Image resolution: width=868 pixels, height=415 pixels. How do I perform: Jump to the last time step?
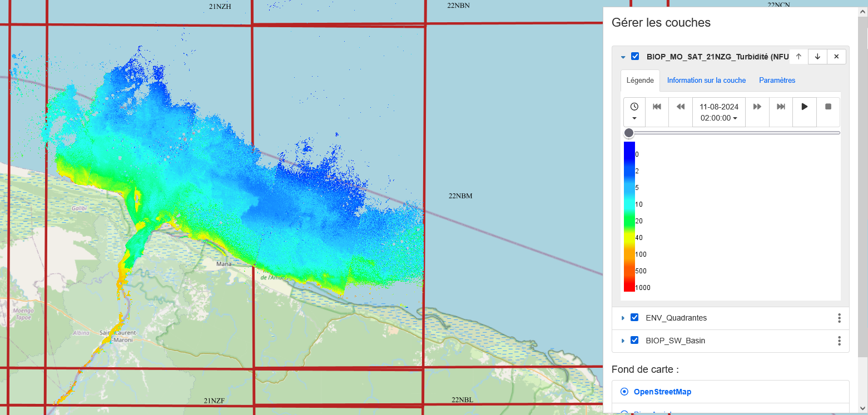781,107
